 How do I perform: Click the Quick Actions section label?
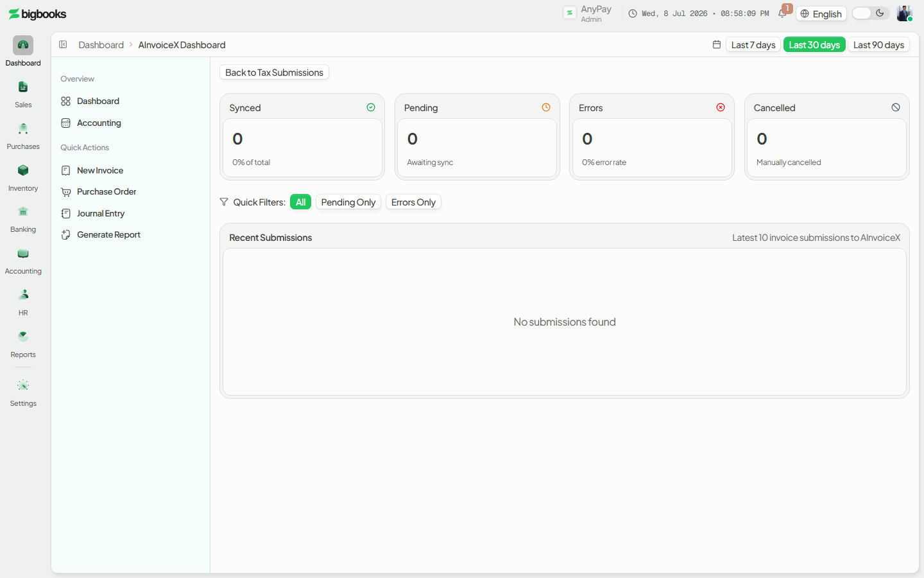[85, 148]
